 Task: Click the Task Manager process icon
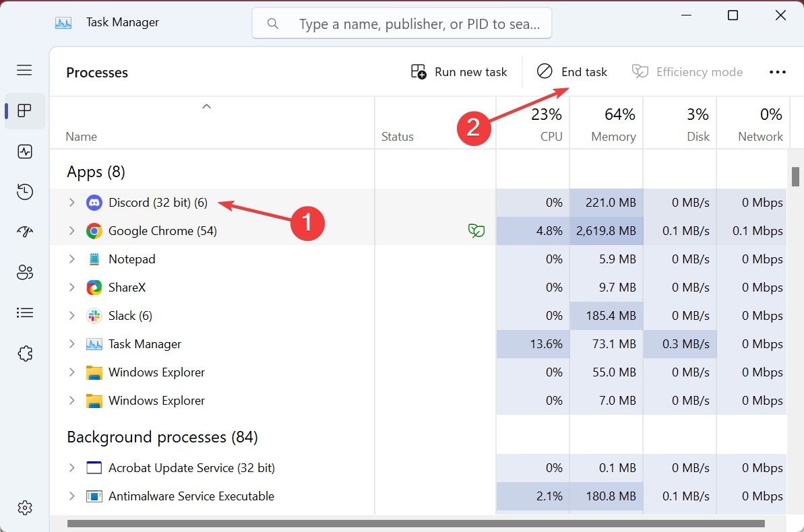point(94,344)
